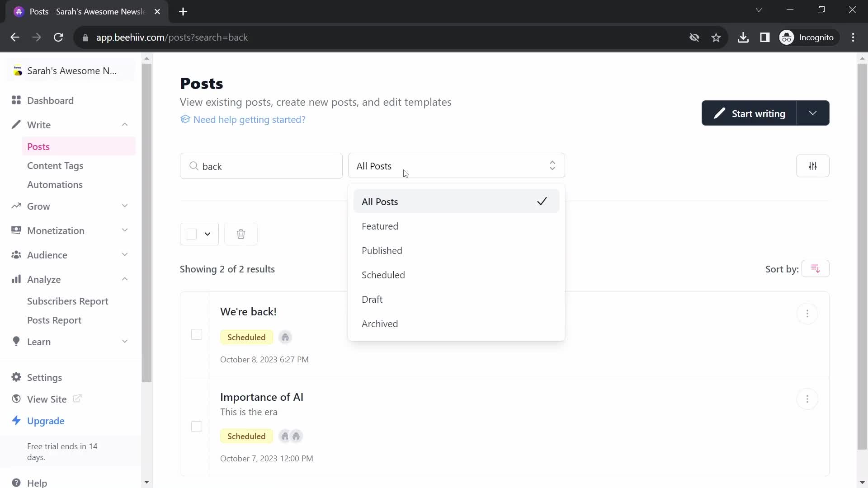Click the search input field with 'back'
The width and height of the screenshot is (868, 488).
262,166
